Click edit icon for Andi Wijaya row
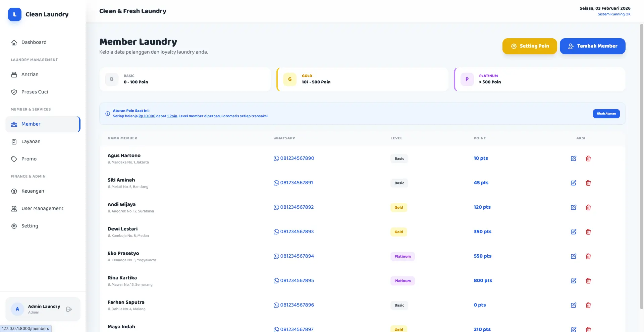 (574, 207)
